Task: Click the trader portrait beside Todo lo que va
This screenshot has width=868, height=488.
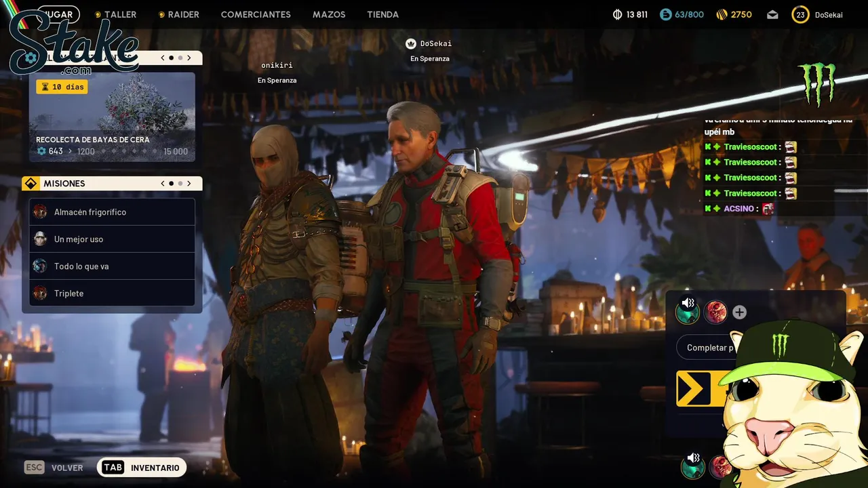Action: click(x=40, y=266)
